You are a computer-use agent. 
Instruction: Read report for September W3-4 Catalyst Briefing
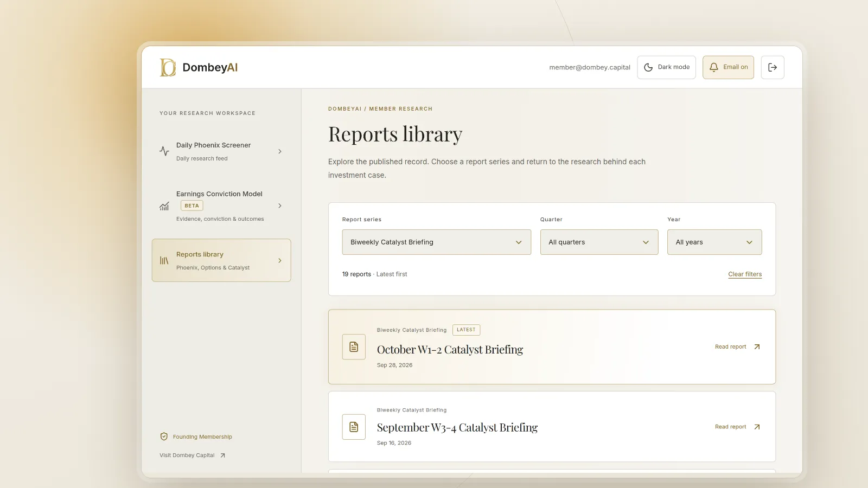click(738, 427)
